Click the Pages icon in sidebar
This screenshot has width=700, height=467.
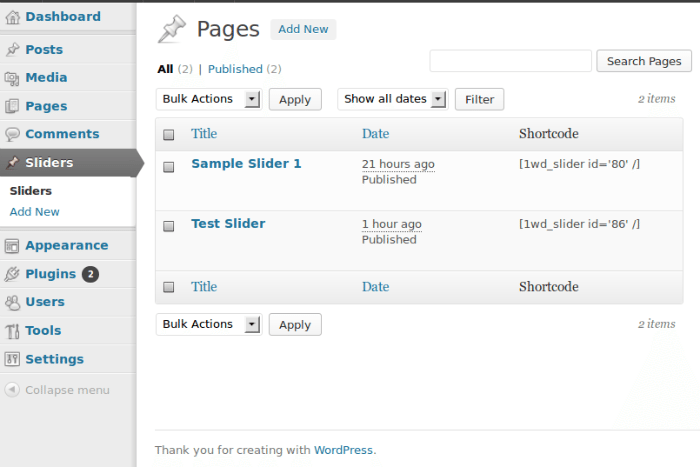pos(12,106)
